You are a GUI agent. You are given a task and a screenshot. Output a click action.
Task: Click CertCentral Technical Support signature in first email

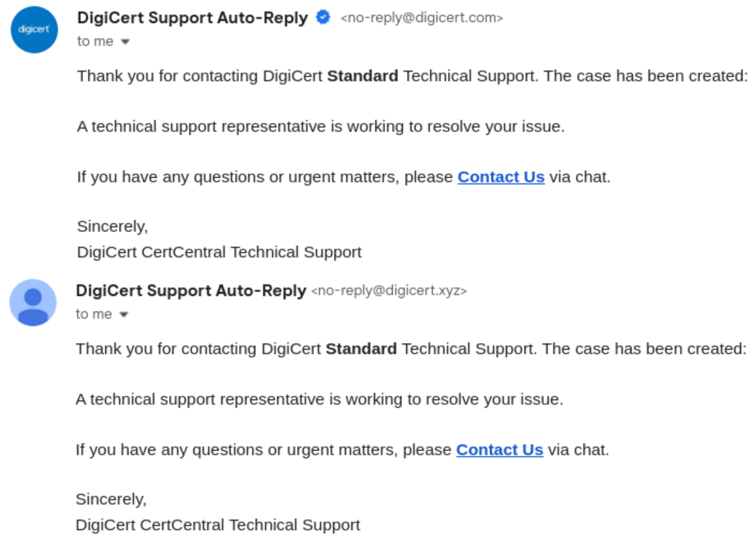219,252
